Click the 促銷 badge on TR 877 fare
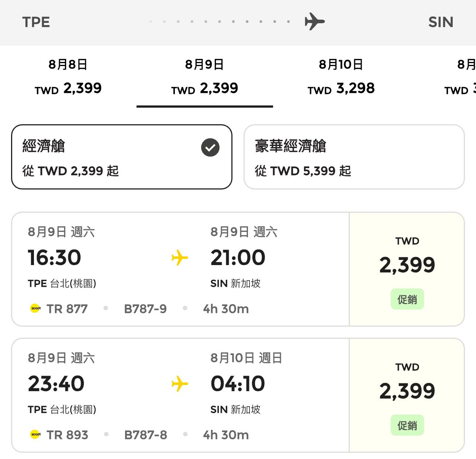The height and width of the screenshot is (459, 476). click(x=407, y=299)
